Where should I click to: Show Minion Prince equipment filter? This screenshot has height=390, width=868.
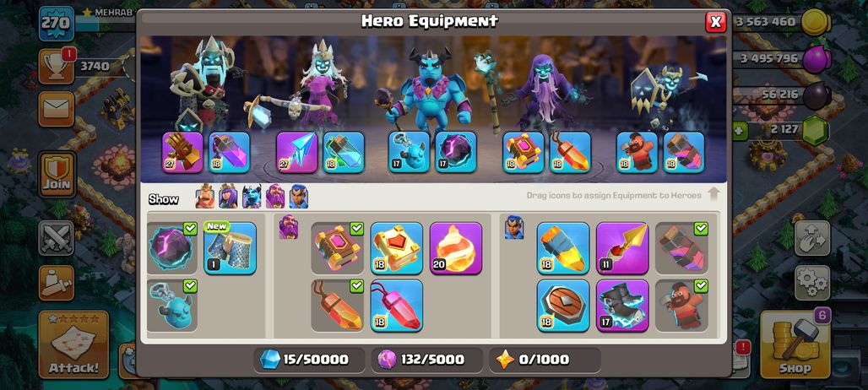(x=252, y=197)
